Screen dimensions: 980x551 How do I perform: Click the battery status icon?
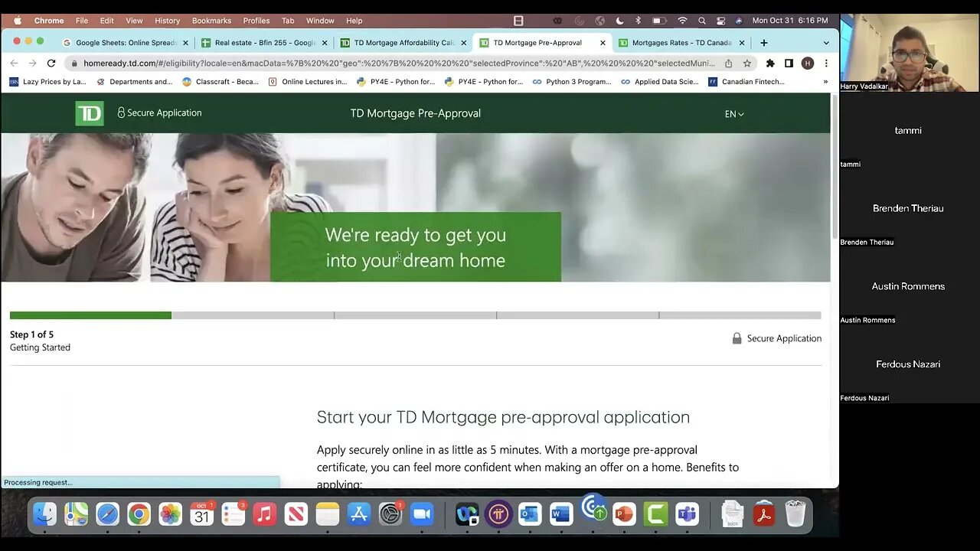(658, 21)
